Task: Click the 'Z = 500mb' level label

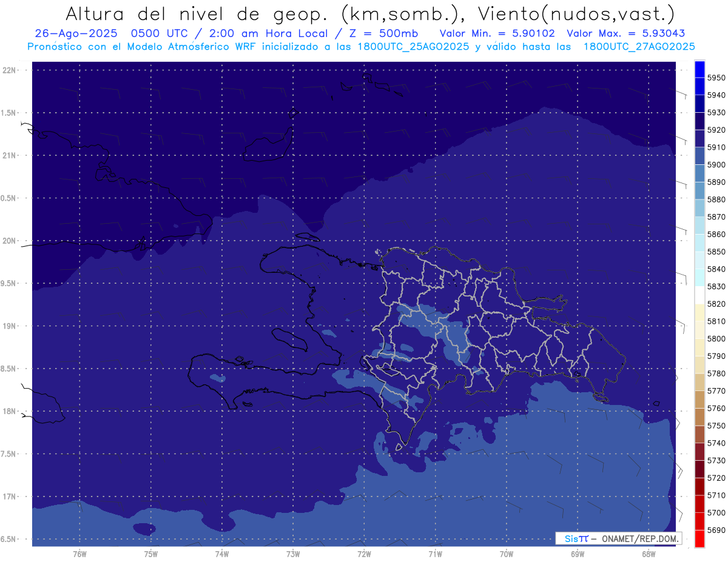Action: click(383, 34)
